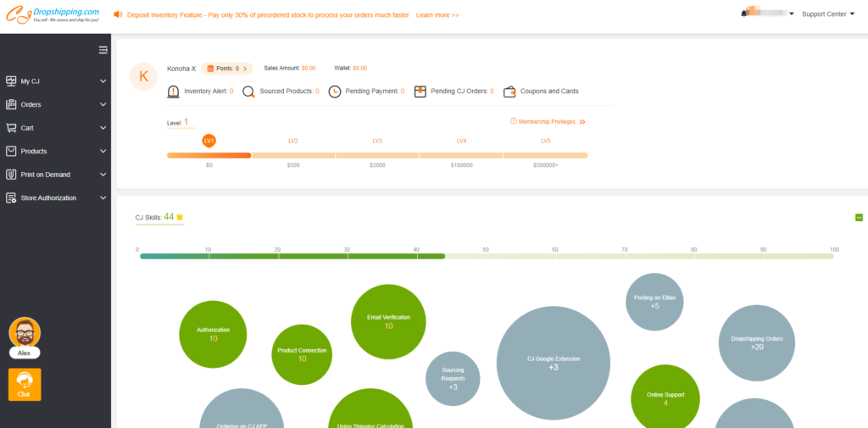Open the Support Center dropdown

coord(828,14)
